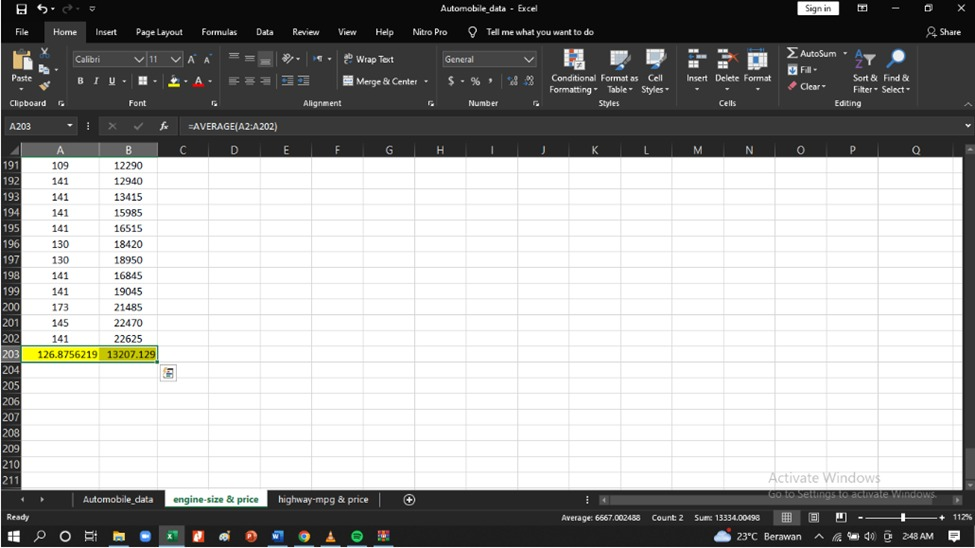This screenshot has width=975, height=548.
Task: Click Quick Analysis icon below selection
Action: click(168, 373)
